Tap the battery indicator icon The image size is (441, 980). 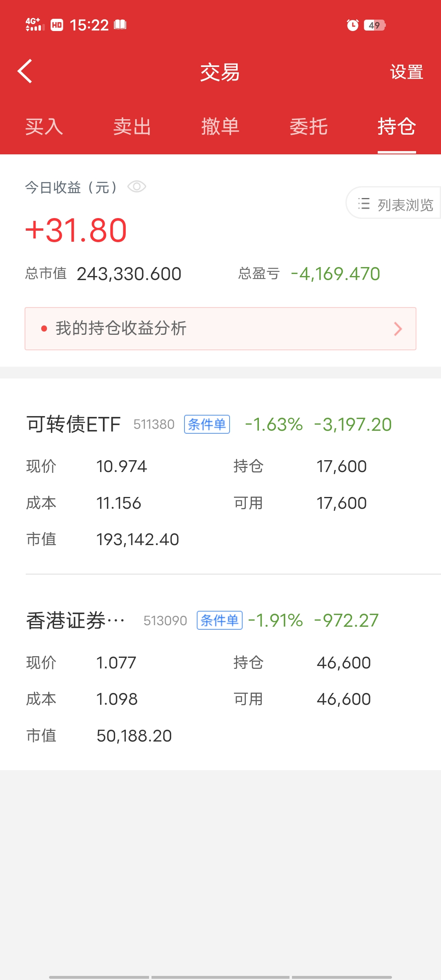[374, 25]
